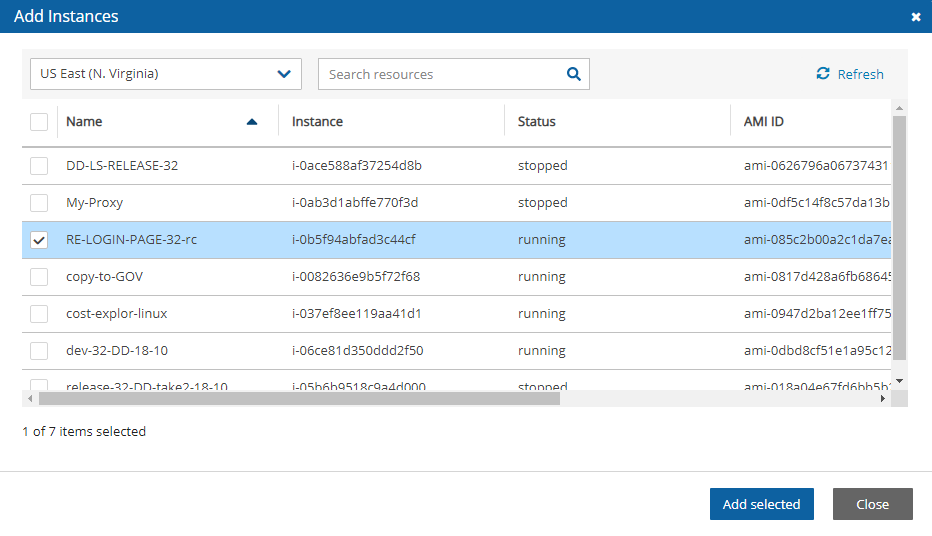
Task: Sort by the Instance column header
Action: click(317, 122)
